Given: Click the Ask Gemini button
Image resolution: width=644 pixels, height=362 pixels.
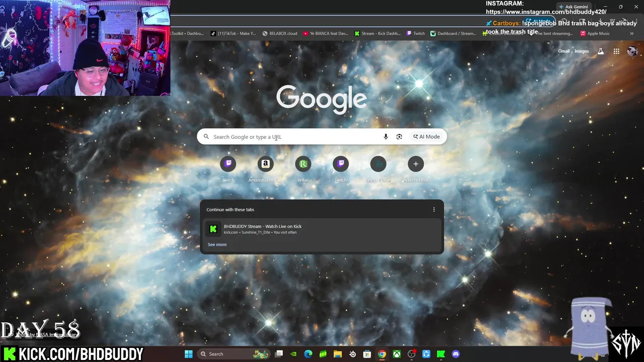Looking at the screenshot, I should point(573,7).
